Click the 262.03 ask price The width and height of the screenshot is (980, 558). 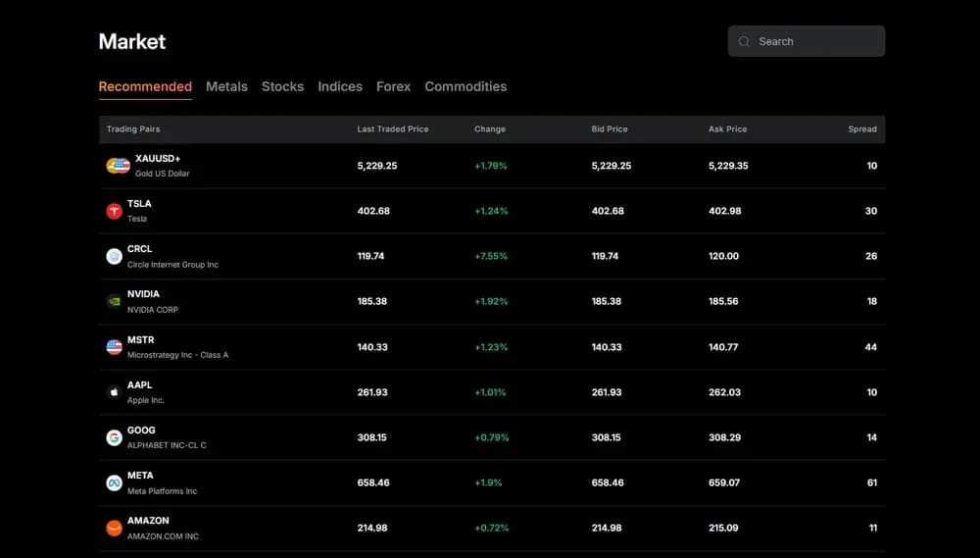click(x=724, y=392)
